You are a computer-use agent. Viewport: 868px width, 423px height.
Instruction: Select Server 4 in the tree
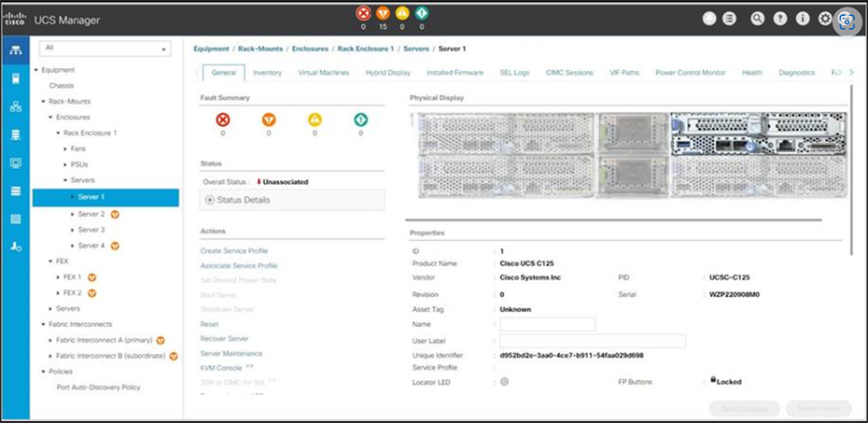coord(91,246)
